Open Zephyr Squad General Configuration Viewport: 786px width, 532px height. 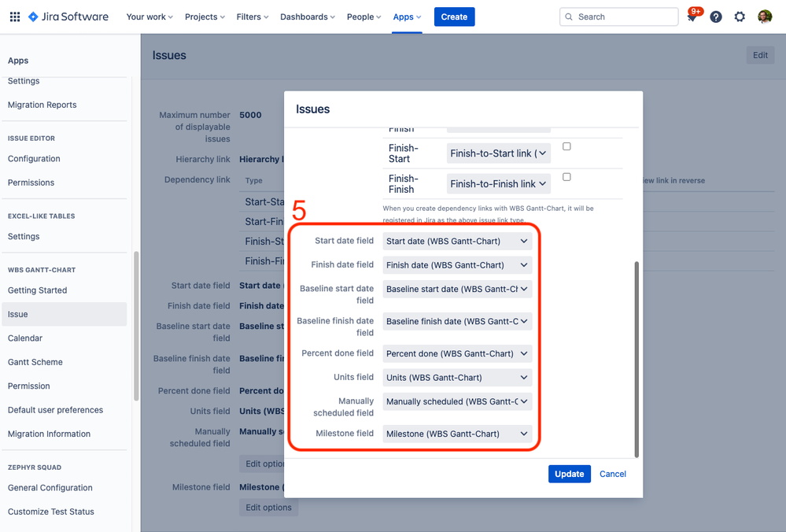point(50,488)
